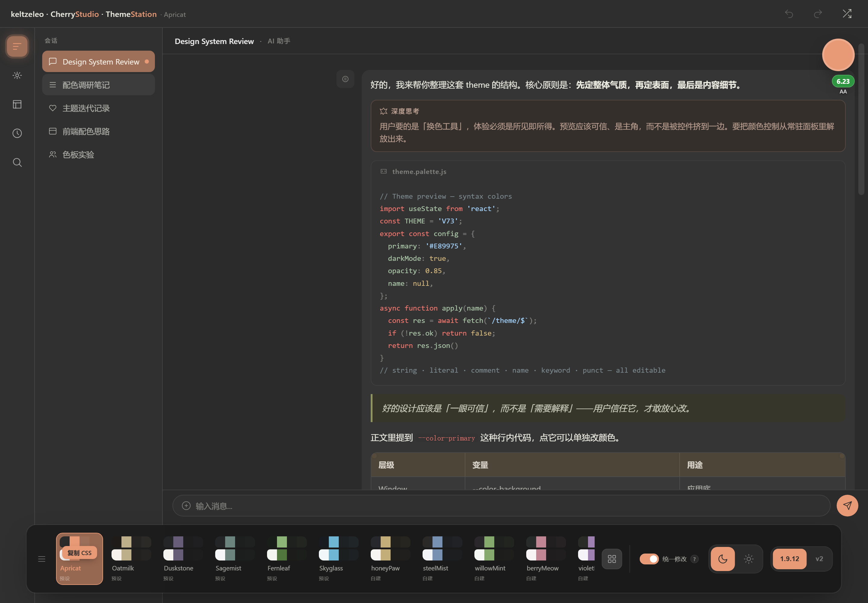Click the search magnifier sidebar icon

point(17,163)
